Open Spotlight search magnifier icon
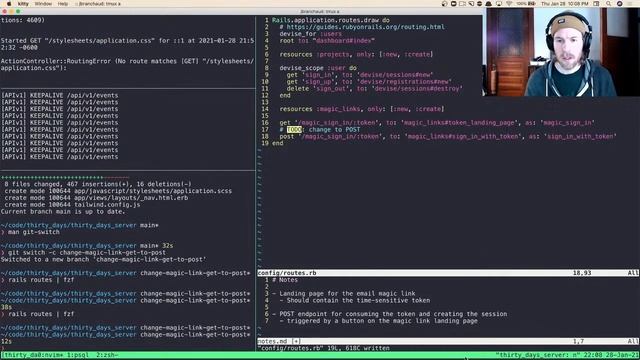 coord(608,4)
